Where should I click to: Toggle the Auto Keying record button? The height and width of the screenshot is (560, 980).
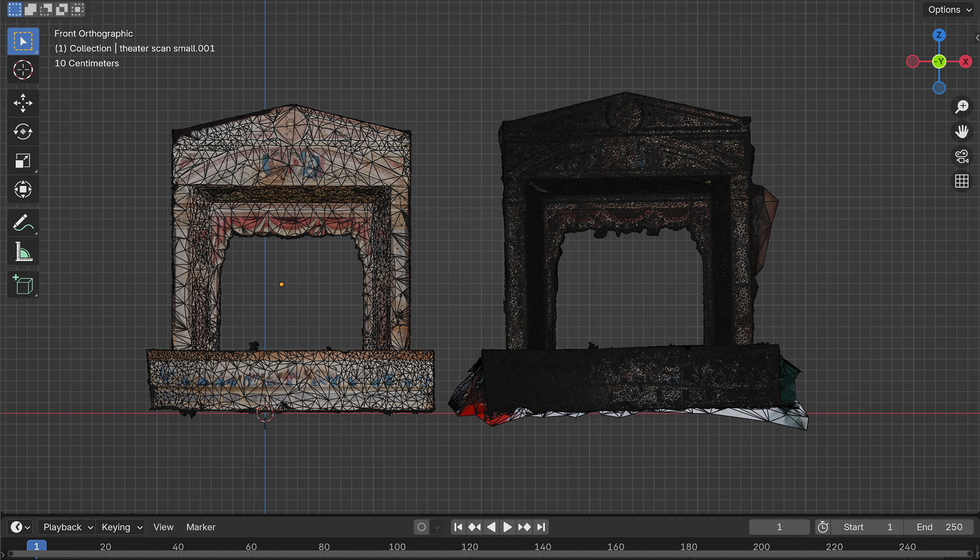click(x=422, y=527)
